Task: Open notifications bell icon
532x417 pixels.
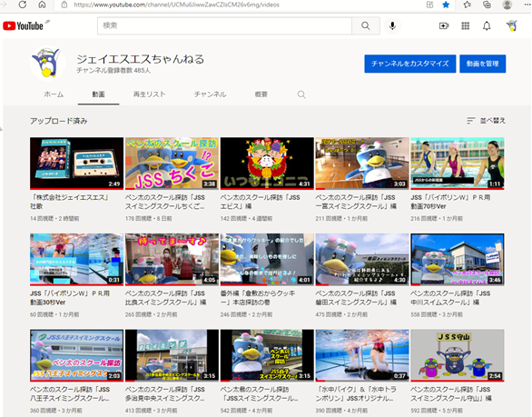Action: click(x=487, y=25)
